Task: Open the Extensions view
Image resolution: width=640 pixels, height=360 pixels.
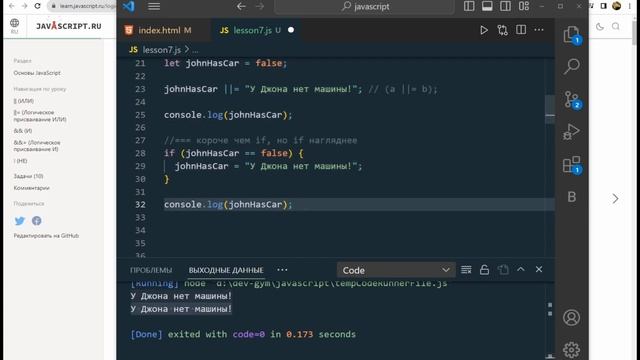Action: 571,164
